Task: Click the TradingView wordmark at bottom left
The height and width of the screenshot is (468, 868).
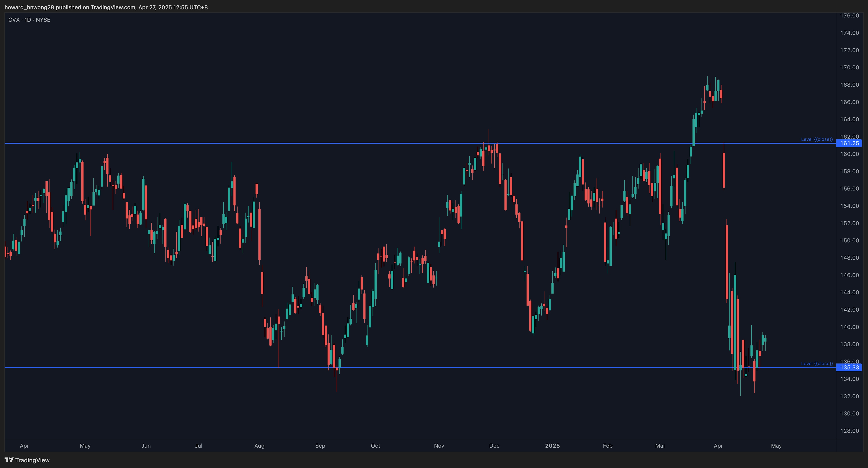Action: point(32,460)
